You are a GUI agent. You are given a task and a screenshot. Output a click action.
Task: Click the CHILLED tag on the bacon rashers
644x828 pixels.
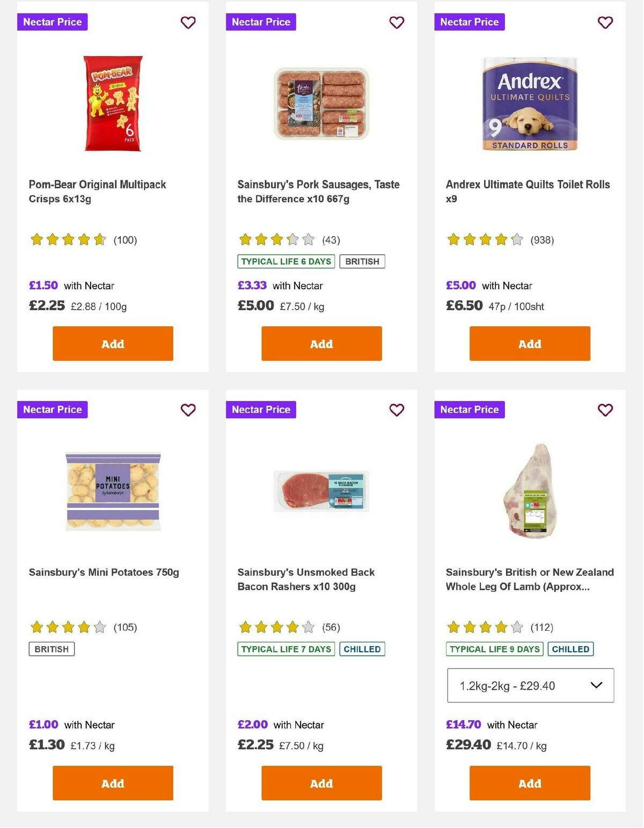click(x=362, y=649)
